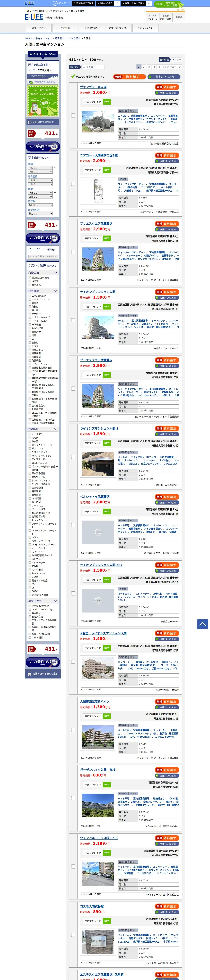
Task: Open 表示件数 100 dropdown
Action: (x=176, y=60)
